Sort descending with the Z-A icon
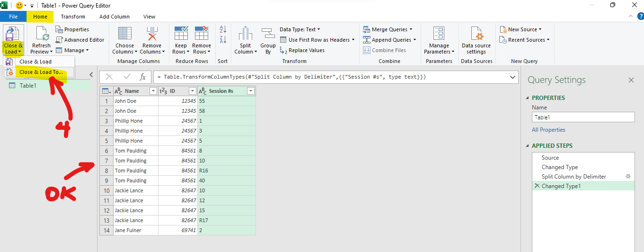The width and height of the screenshot is (644, 252). [223, 40]
